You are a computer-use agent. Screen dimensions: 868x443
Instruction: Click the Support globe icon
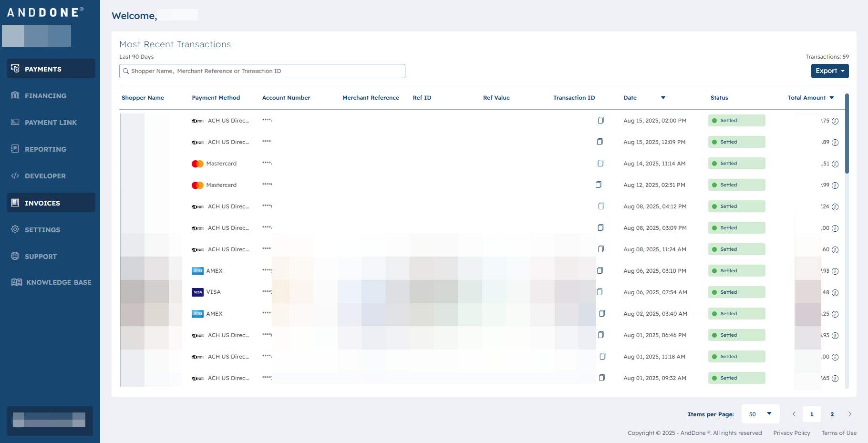[x=15, y=256]
